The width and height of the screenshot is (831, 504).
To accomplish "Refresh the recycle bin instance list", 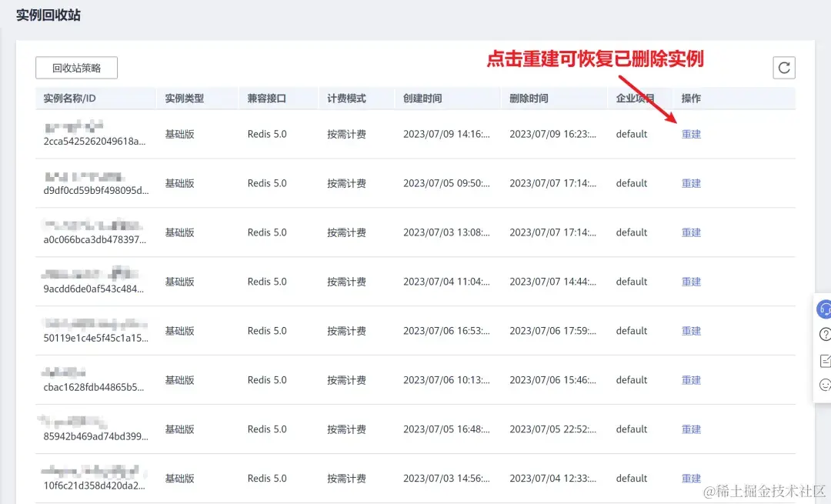I will pyautogui.click(x=784, y=68).
